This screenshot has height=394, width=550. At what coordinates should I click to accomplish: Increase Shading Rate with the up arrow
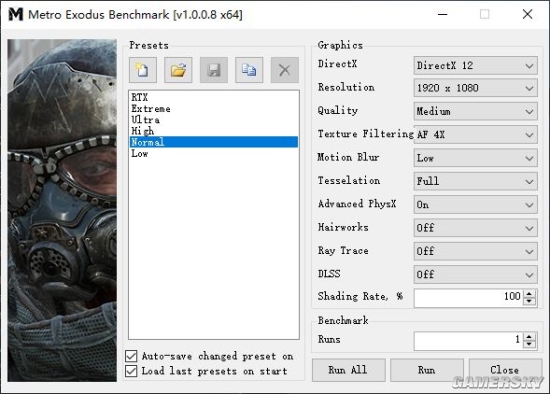[529, 294]
